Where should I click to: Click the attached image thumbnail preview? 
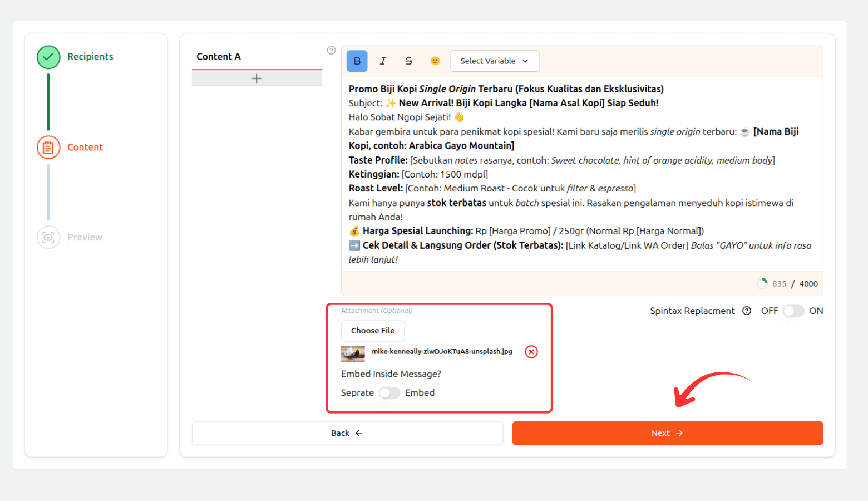pos(353,353)
